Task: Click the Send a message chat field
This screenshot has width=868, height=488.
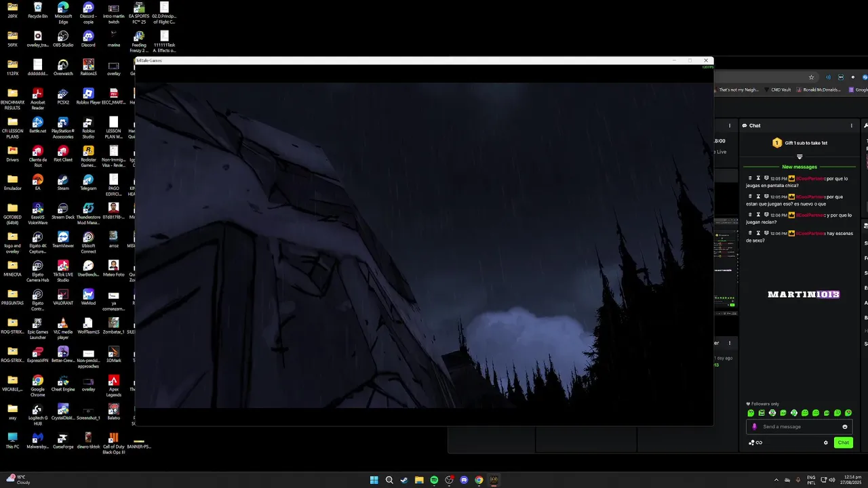Action: [x=799, y=426]
